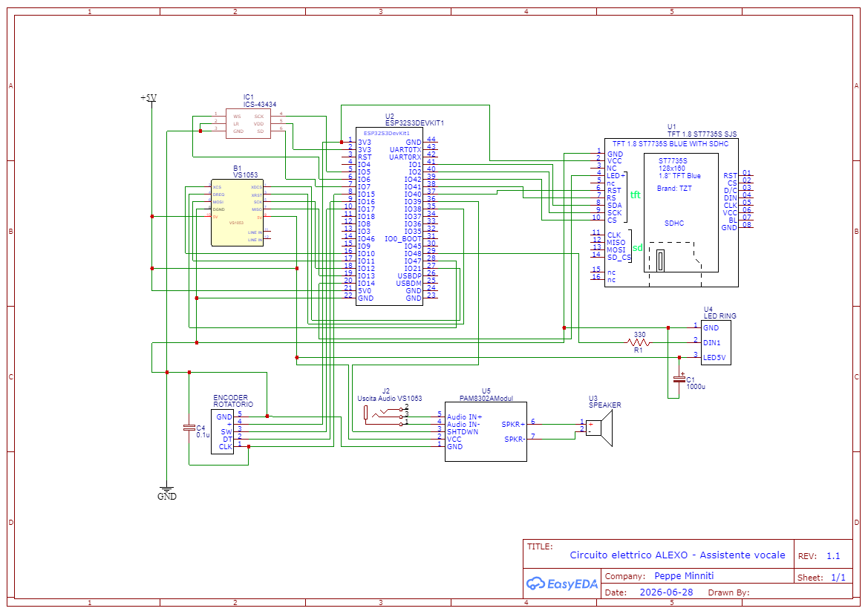This screenshot has width=868, height=614.
Task: Select the 'UART0RX' pin label
Action: click(405, 157)
